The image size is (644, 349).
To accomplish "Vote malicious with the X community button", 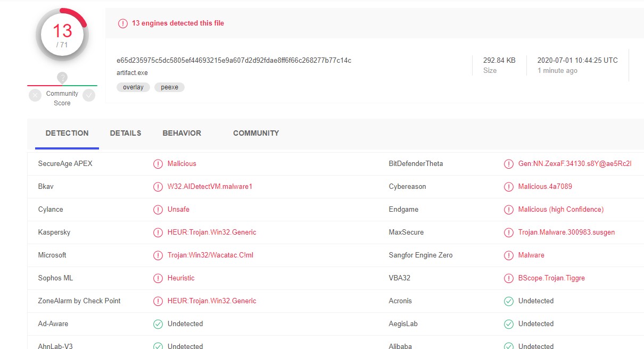I will [x=35, y=95].
